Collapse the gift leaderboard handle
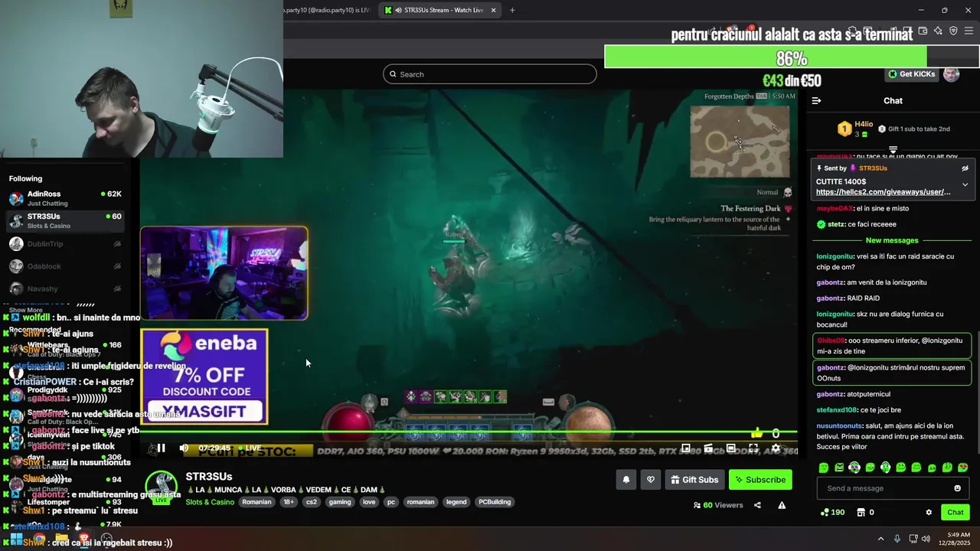Viewport: 980px width, 551px height. 893,149
